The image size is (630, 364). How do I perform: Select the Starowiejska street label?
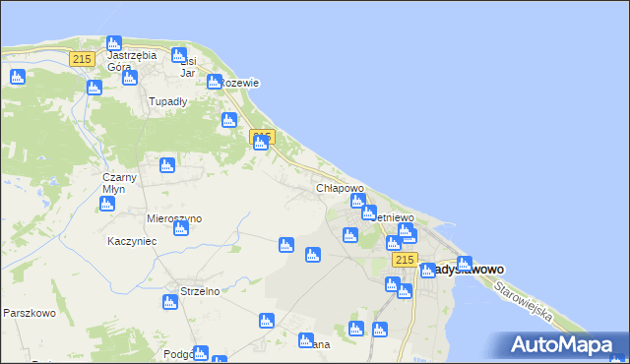(523, 301)
